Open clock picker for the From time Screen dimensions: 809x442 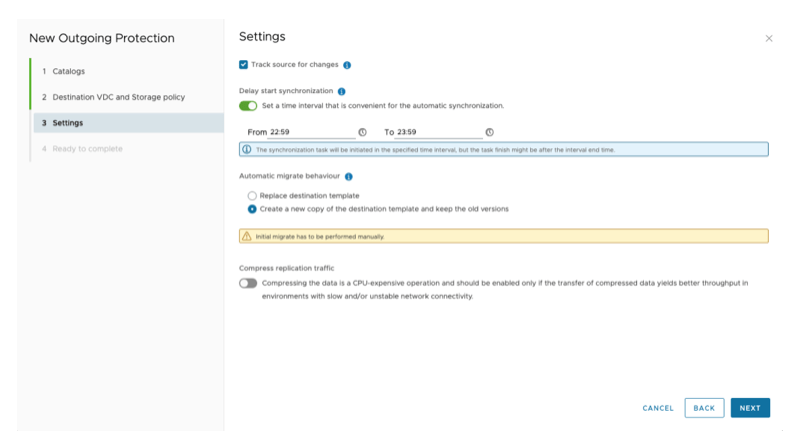pyautogui.click(x=362, y=132)
